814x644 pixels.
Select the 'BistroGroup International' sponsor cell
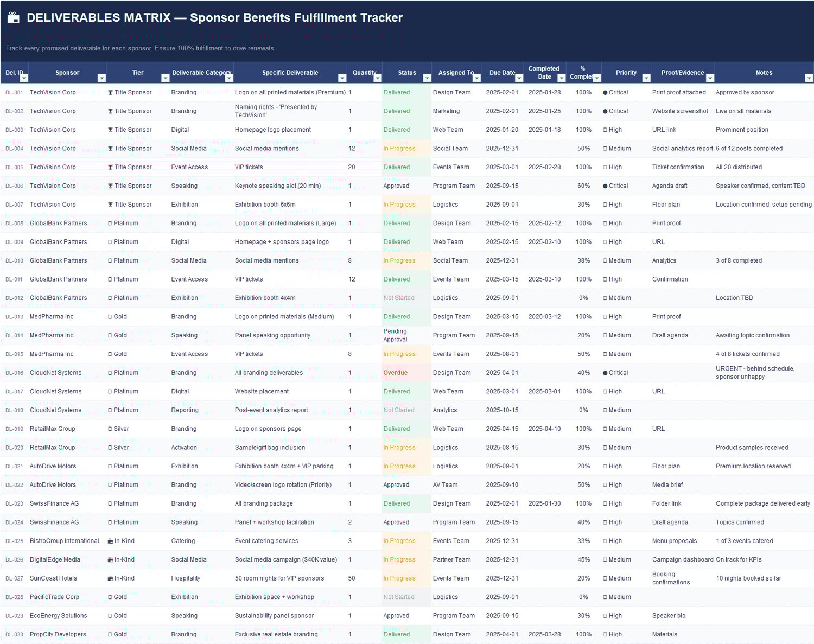[67, 541]
